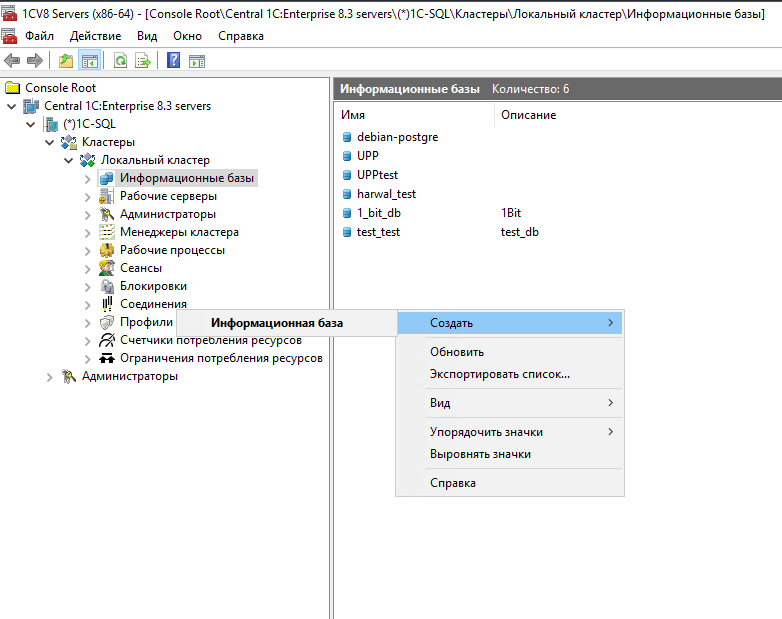Screen dimensions: 782x619
Task: Click the Ограничения потребления ресурсов icon
Action: (106, 358)
